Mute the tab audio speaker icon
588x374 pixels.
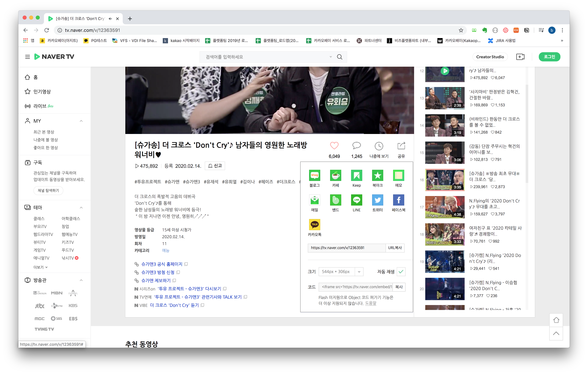coord(110,19)
